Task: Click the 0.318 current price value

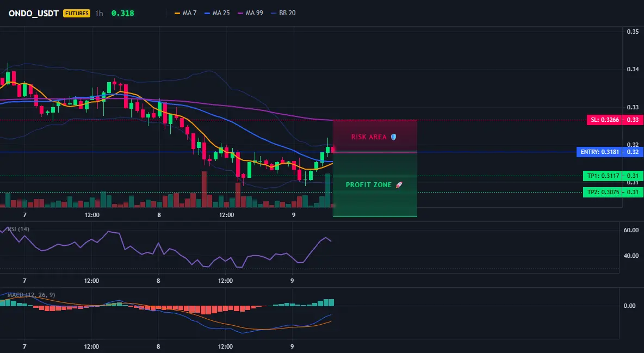Action: click(x=122, y=13)
